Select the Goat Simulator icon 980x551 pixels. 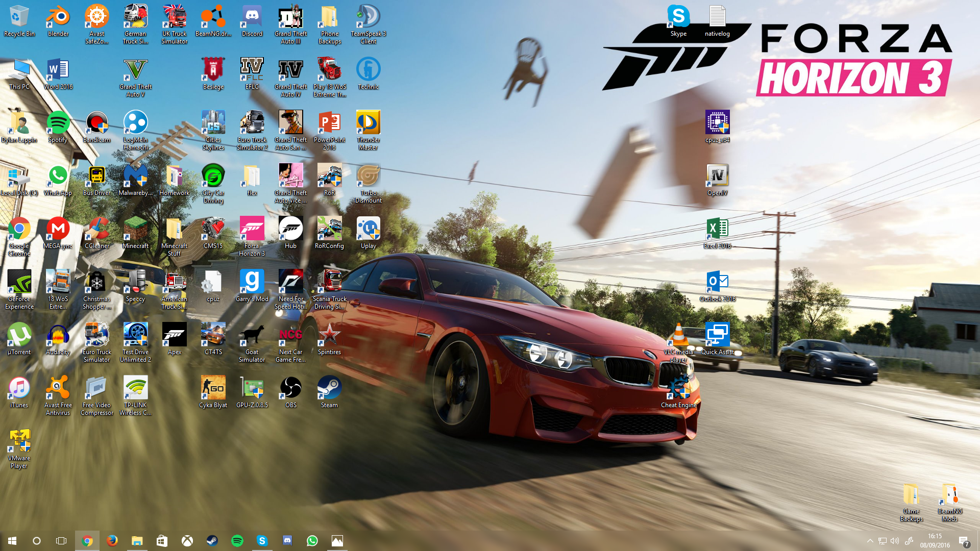pyautogui.click(x=252, y=343)
